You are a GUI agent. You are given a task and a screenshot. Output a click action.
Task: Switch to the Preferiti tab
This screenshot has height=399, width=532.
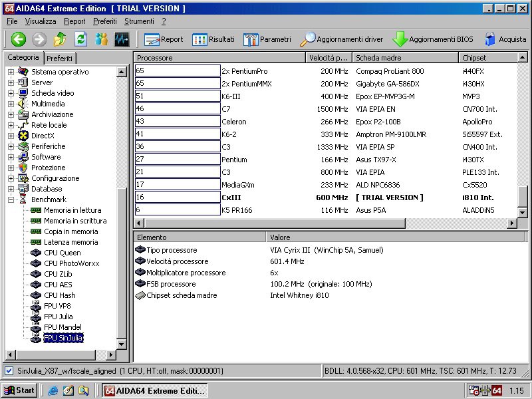(60, 59)
